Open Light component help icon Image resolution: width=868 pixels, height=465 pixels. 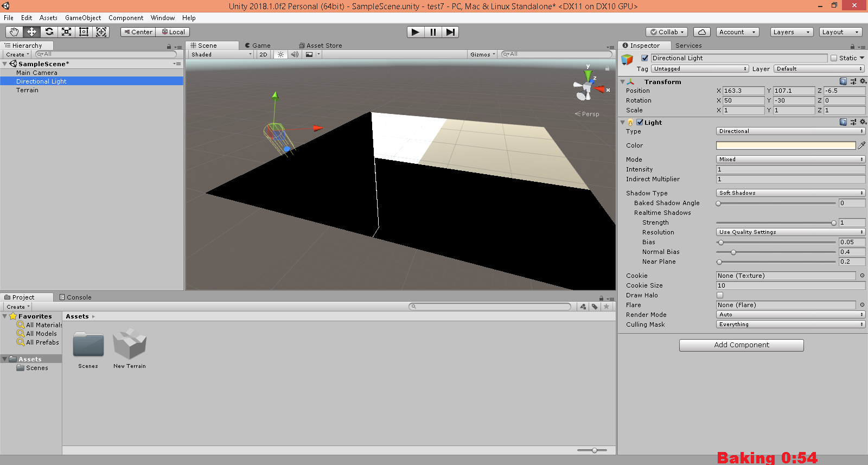tap(843, 122)
